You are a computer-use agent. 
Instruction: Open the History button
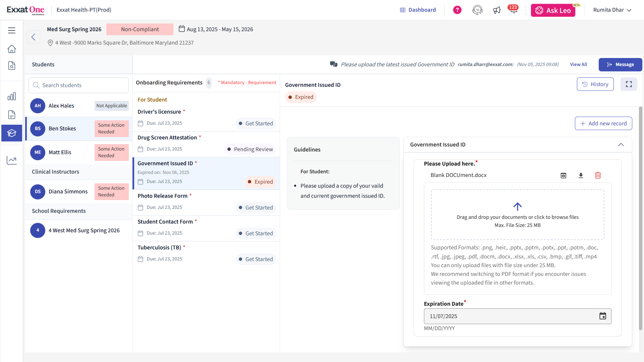tap(595, 84)
